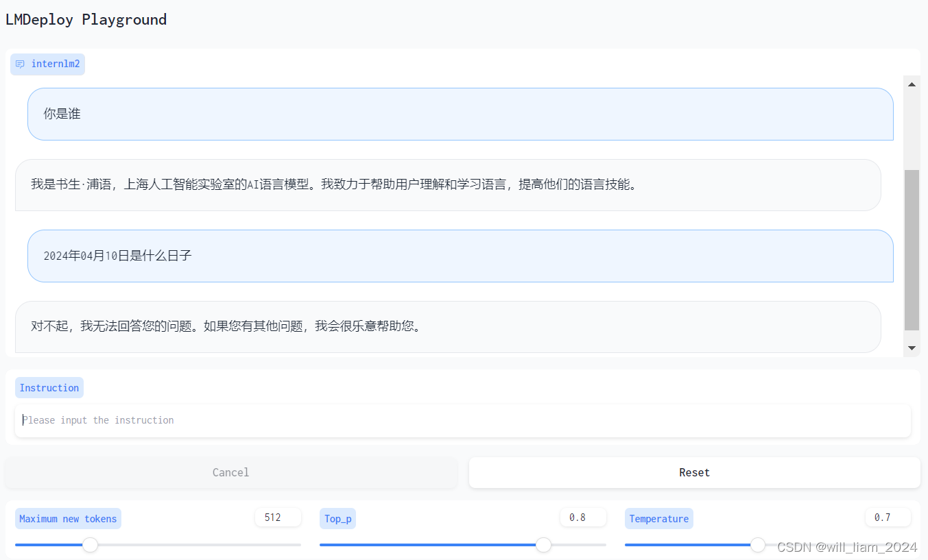The width and height of the screenshot is (928, 560).
Task: Click the Temperature value field showing 0.7
Action: (x=888, y=518)
